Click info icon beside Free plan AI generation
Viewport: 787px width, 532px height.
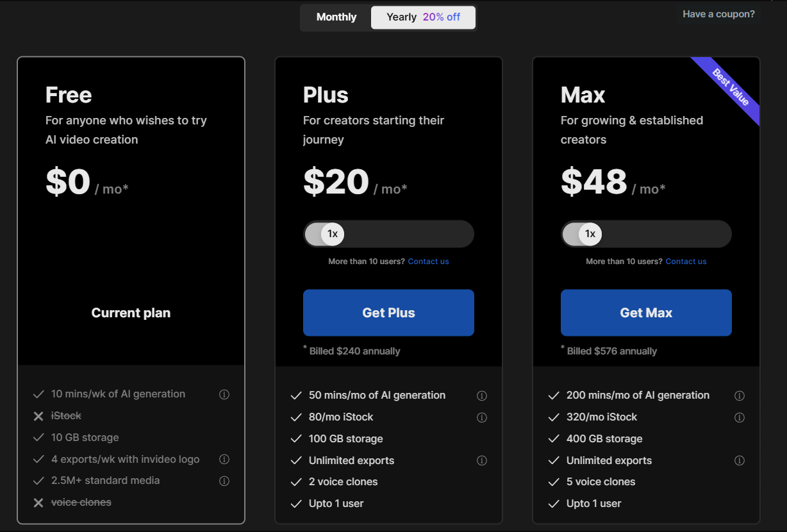pos(224,395)
